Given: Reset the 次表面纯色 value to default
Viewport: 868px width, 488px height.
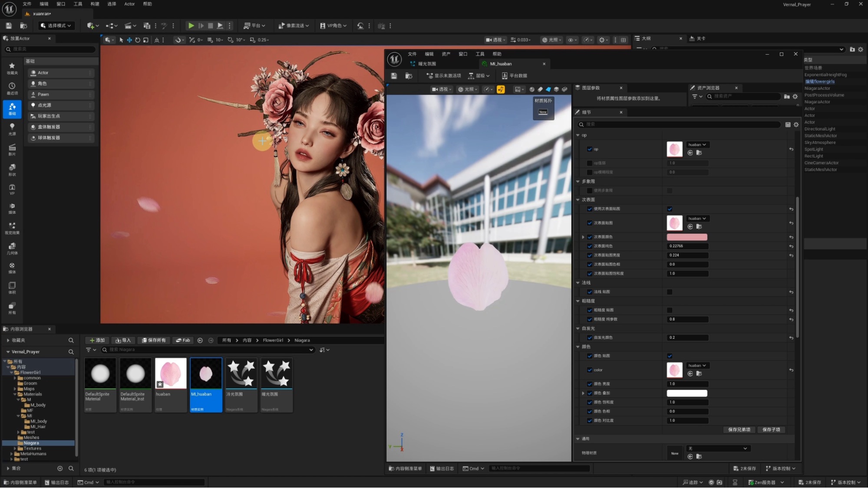Looking at the screenshot, I should [x=791, y=246].
